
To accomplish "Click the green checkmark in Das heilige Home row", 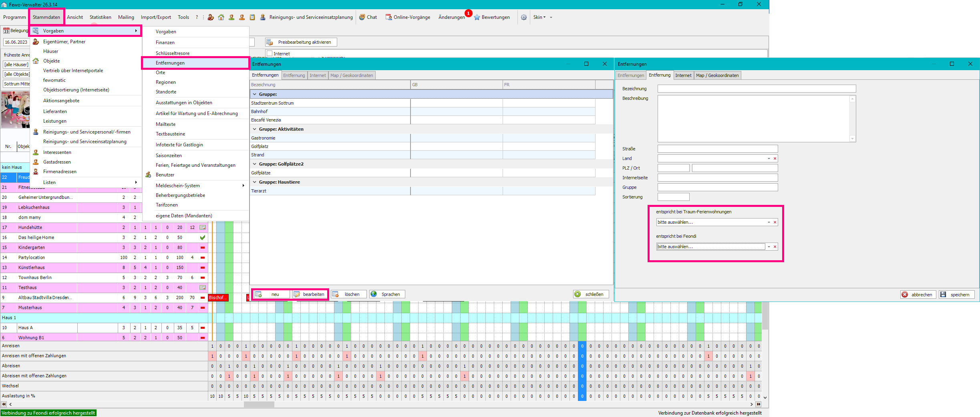I will click(203, 237).
